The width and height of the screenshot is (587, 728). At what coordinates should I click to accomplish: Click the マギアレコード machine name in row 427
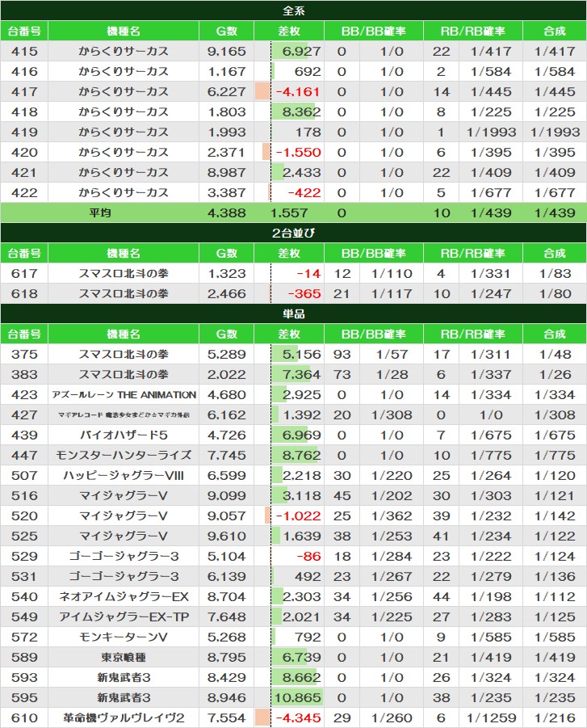click(124, 415)
